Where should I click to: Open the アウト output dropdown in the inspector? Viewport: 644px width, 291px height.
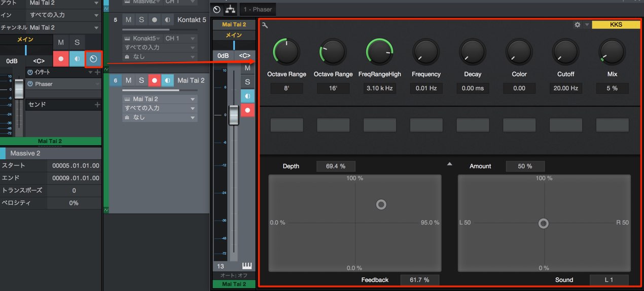97,3
